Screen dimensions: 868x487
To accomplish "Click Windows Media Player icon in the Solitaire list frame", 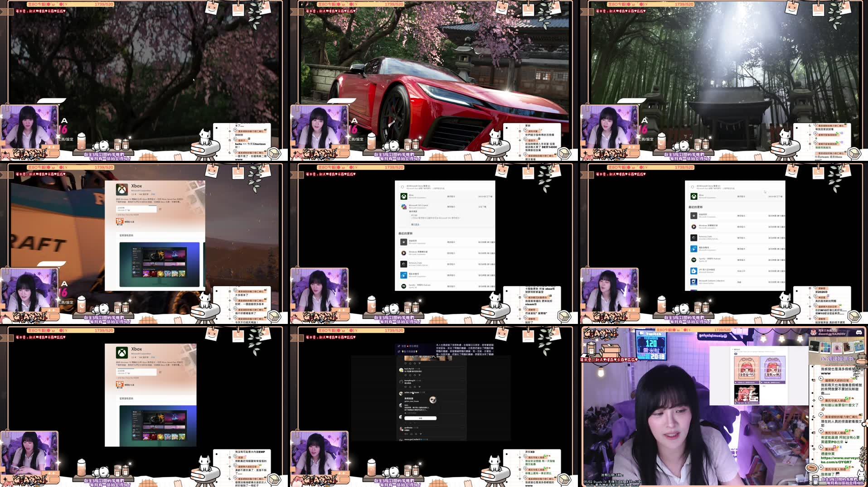I will tap(693, 227).
